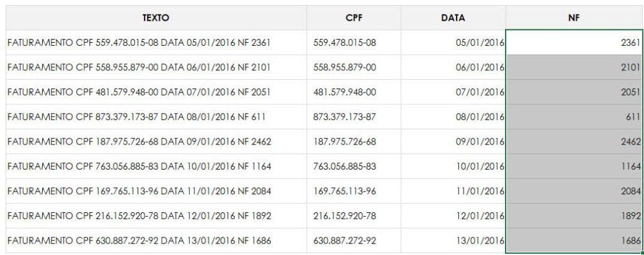Select CPF cell 559.478.015-08
This screenshot has width=644, height=255.
(353, 43)
